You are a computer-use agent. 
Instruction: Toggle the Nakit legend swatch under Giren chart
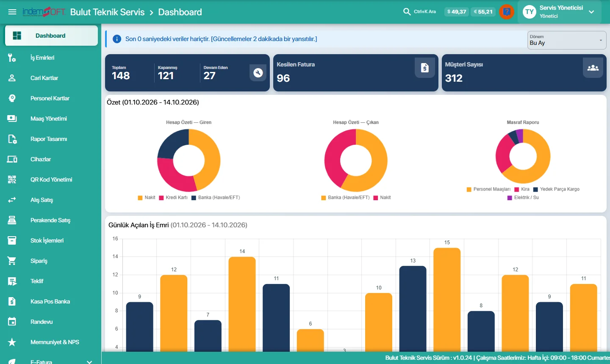pos(140,198)
